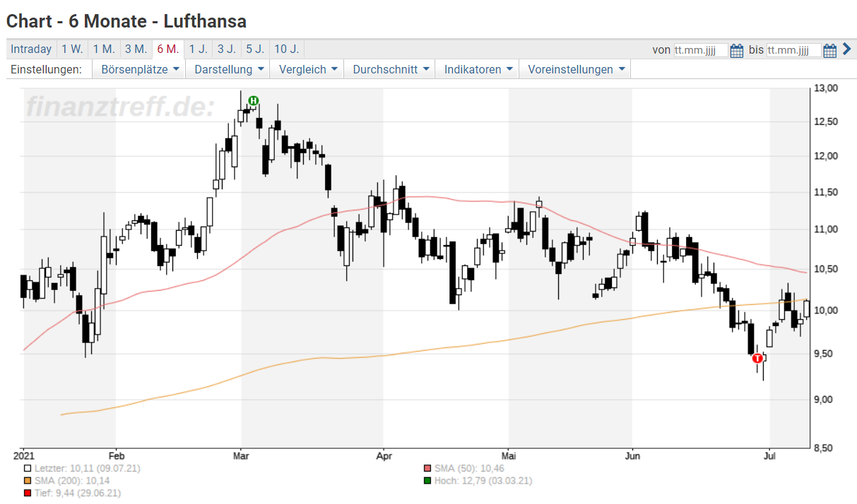Click the '2021' year label on x-axis
Screen dimensions: 857x504
tap(24, 456)
